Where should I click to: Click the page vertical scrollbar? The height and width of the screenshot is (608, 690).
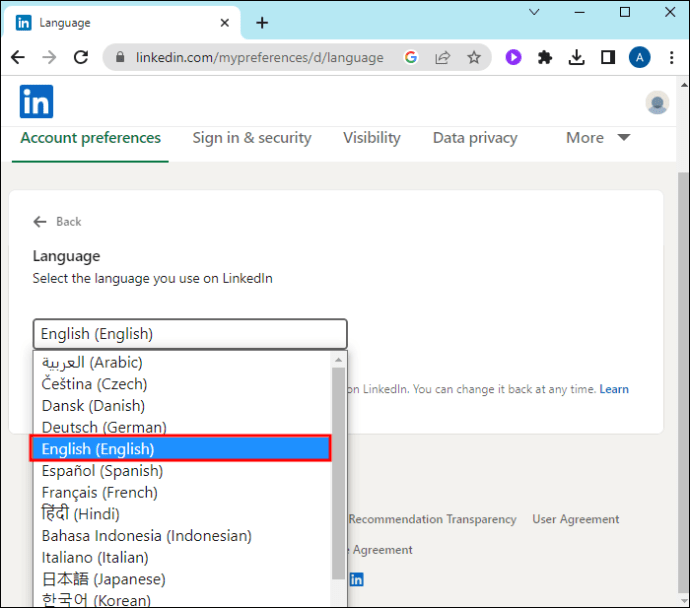[683, 382]
